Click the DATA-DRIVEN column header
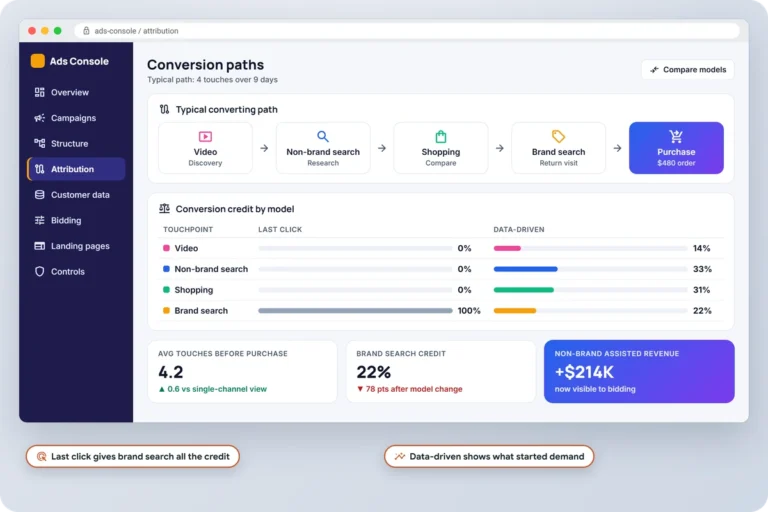 point(519,229)
